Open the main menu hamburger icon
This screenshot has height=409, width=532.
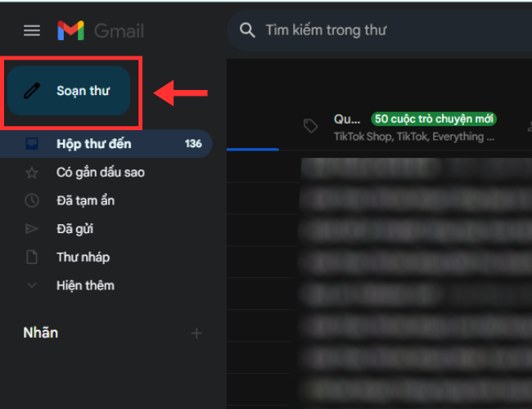32,30
